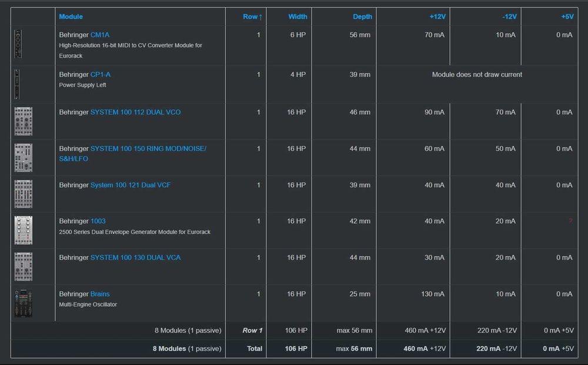Sort table by Depth column header

tap(362, 16)
